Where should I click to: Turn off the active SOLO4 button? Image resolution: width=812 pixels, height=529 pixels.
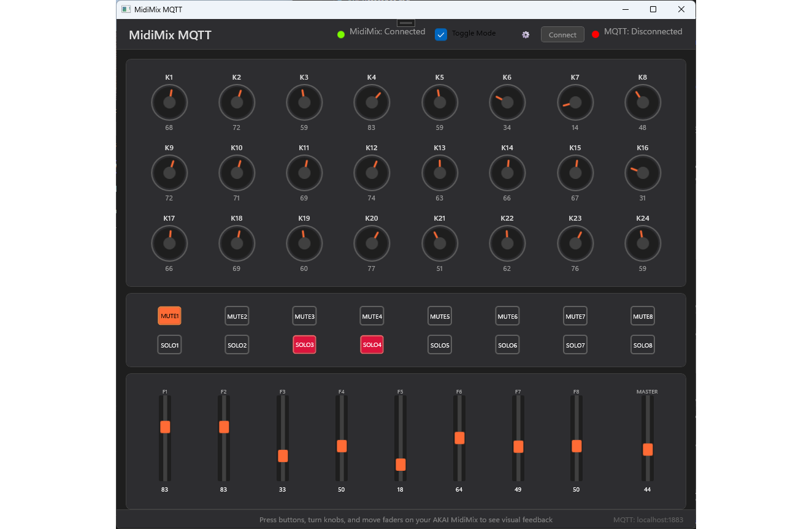tap(372, 345)
